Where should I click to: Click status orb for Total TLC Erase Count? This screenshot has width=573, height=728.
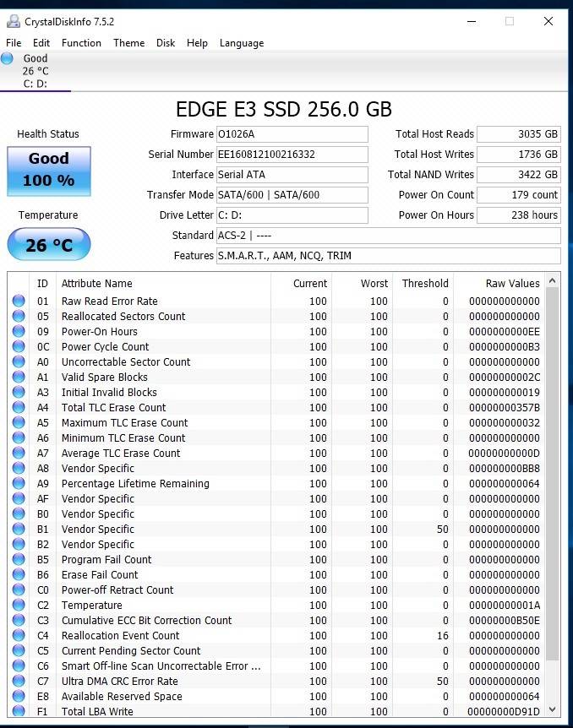pyautogui.click(x=19, y=407)
